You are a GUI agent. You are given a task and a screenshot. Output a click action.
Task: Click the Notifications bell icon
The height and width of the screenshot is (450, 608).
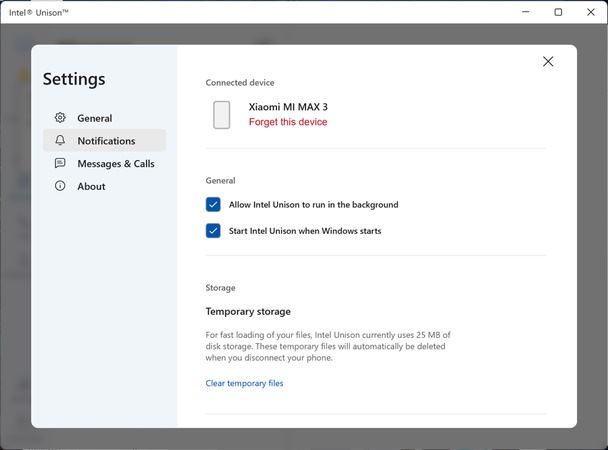tap(60, 140)
